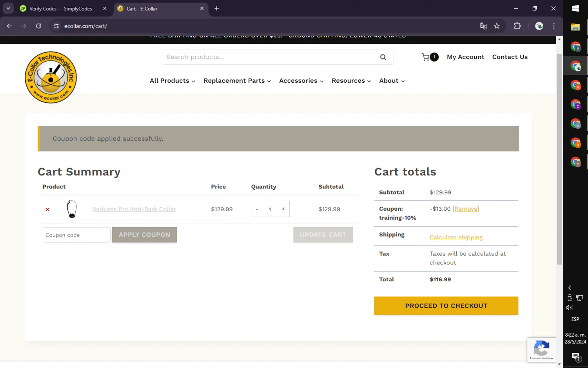This screenshot has height=368, width=588.
Task: Click Calculate shipping link
Action: (x=456, y=237)
